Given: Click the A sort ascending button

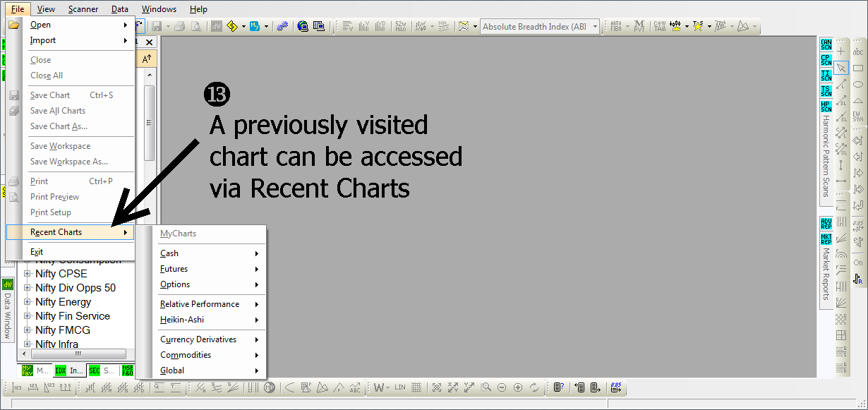Looking at the screenshot, I should coord(147,59).
